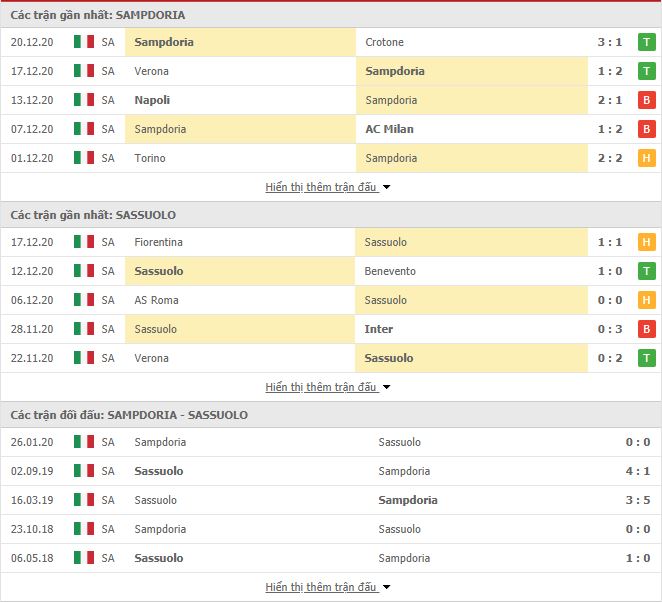This screenshot has height=602, width=662.
Task: Click the red B badge in Napoli row
Action: [646, 100]
